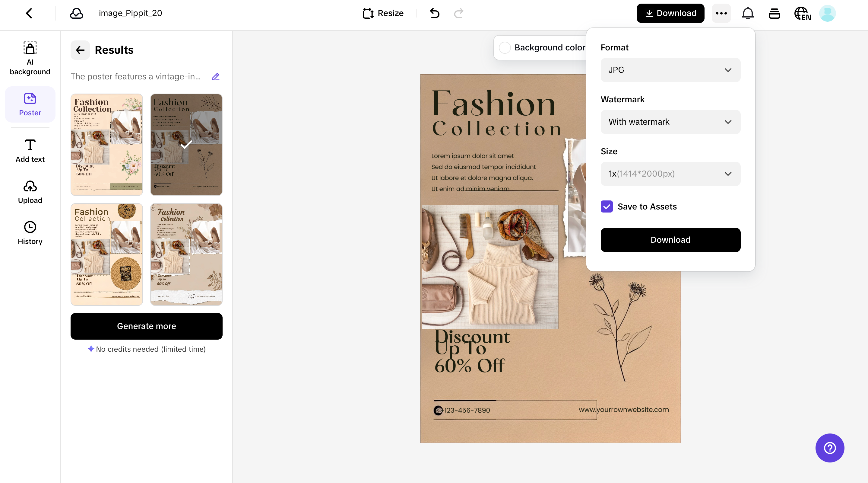Screen dimensions: 868x483
Task: Open the notifications bell
Action: point(748,14)
